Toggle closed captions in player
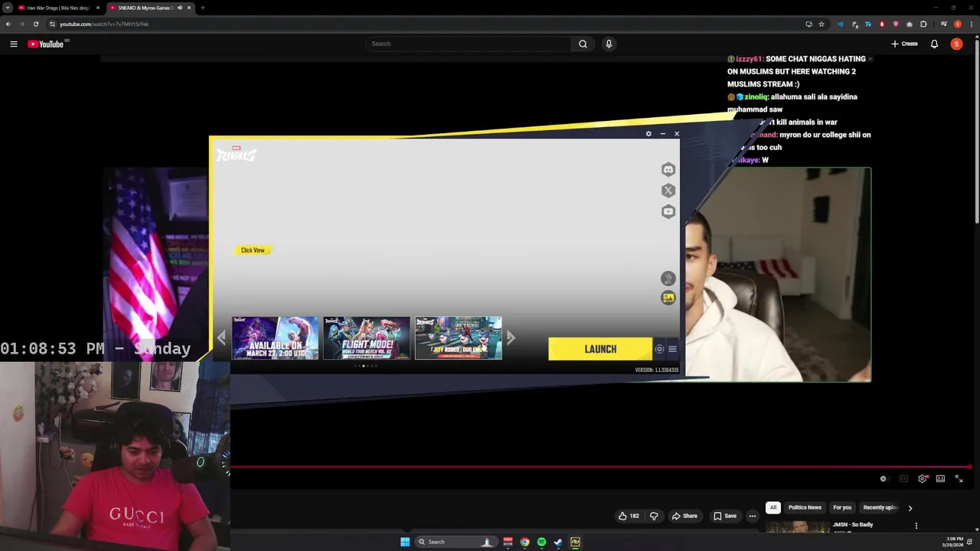This screenshot has height=551, width=980. pyautogui.click(x=903, y=479)
